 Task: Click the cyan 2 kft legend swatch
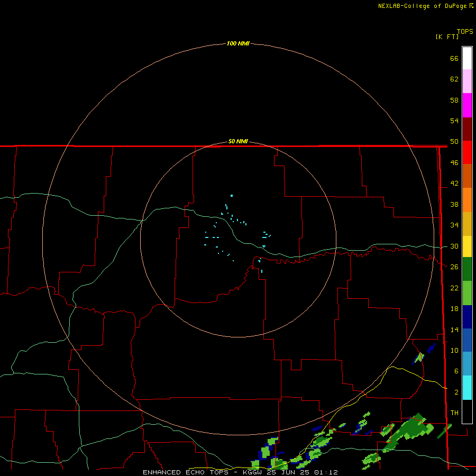tap(467, 388)
